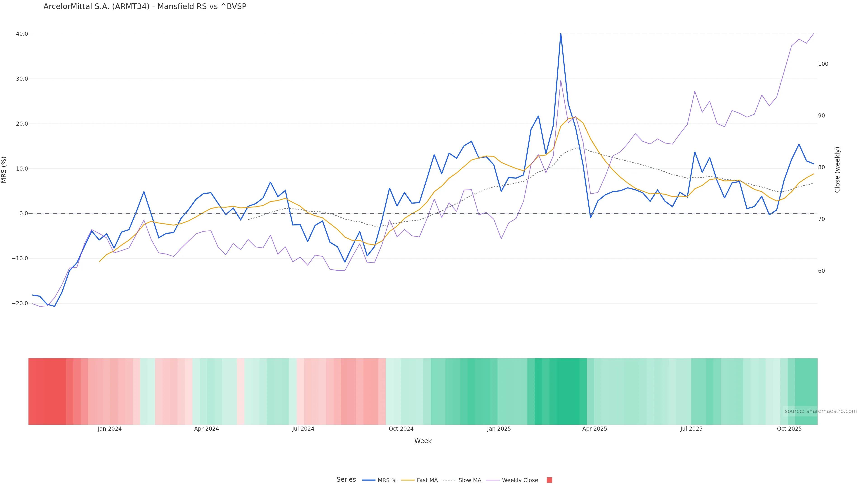Select the Apr 2024 x-axis label

[206, 429]
